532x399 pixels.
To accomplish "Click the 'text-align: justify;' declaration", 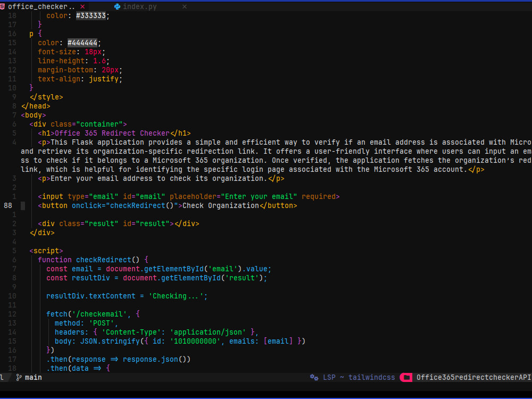I will coord(80,79).
